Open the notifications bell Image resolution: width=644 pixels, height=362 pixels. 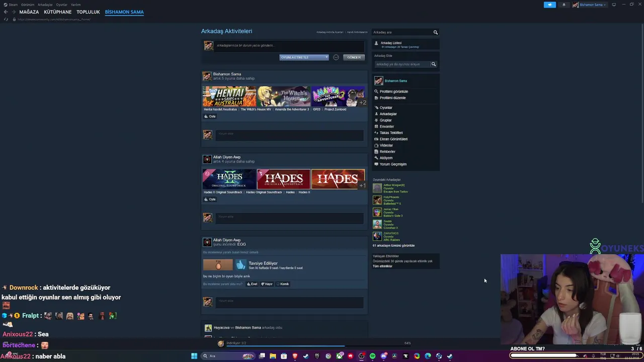point(563,5)
